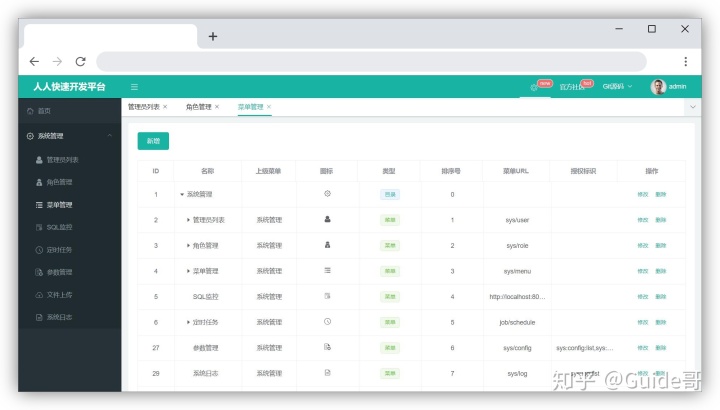Click icon in sys/config table row
This screenshot has height=410, width=720.
327,347
